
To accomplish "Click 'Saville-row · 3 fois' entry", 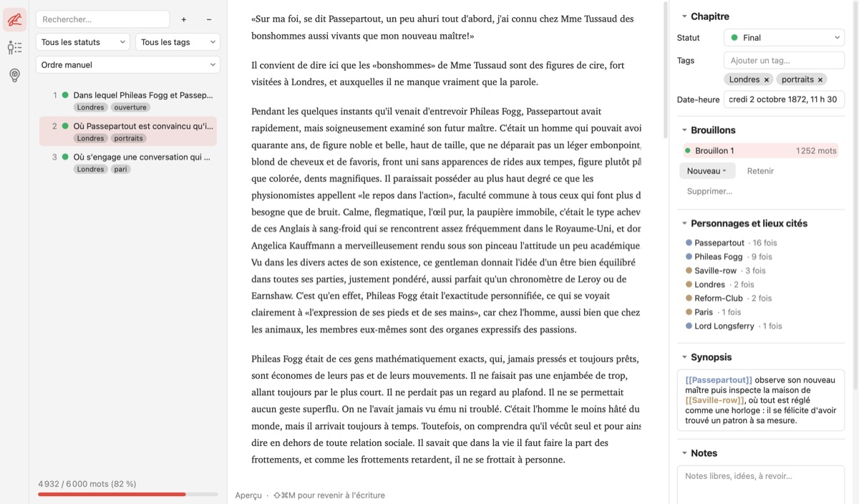I will coord(725,271).
